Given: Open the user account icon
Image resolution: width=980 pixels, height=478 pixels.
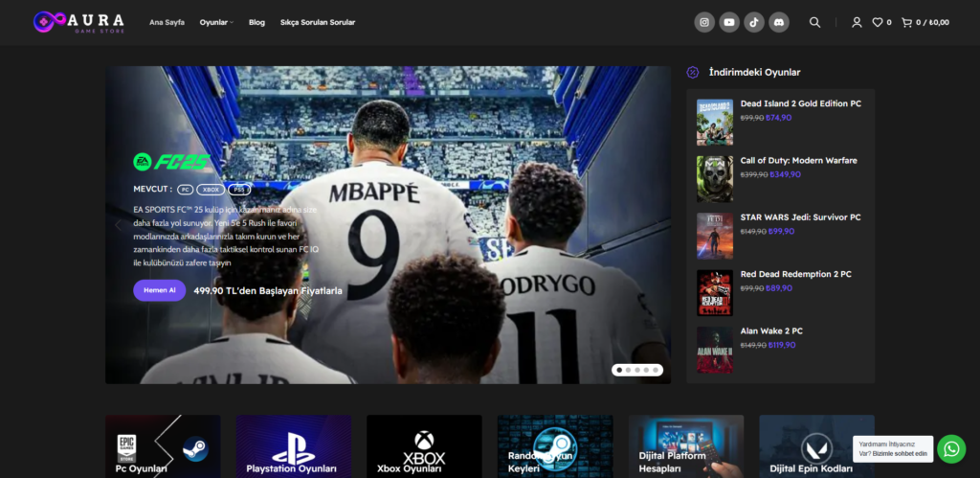Looking at the screenshot, I should tap(857, 22).
